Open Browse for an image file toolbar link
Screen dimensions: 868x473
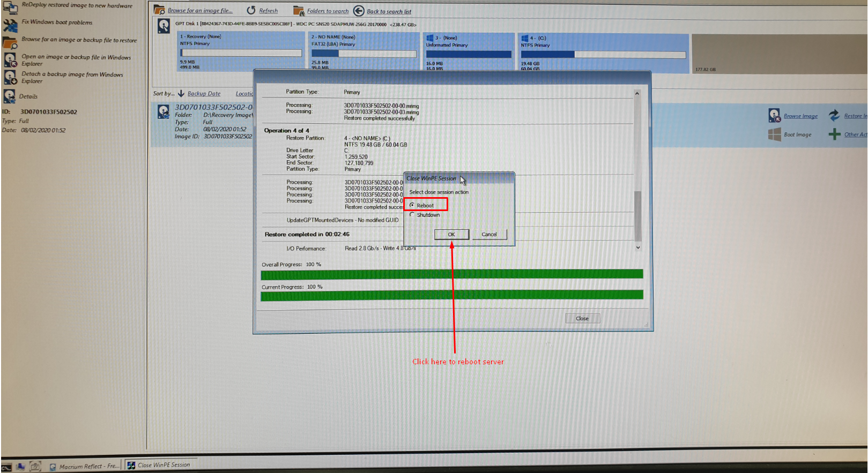click(200, 11)
